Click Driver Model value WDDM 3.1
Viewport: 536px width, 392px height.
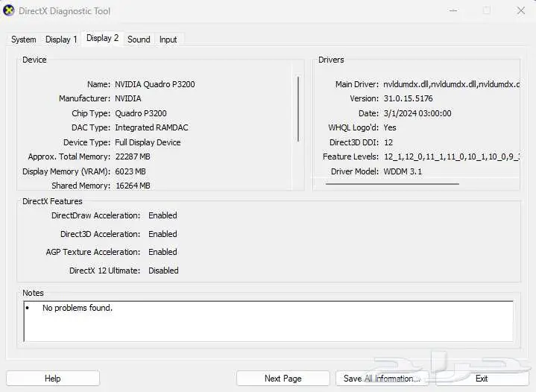[403, 171]
